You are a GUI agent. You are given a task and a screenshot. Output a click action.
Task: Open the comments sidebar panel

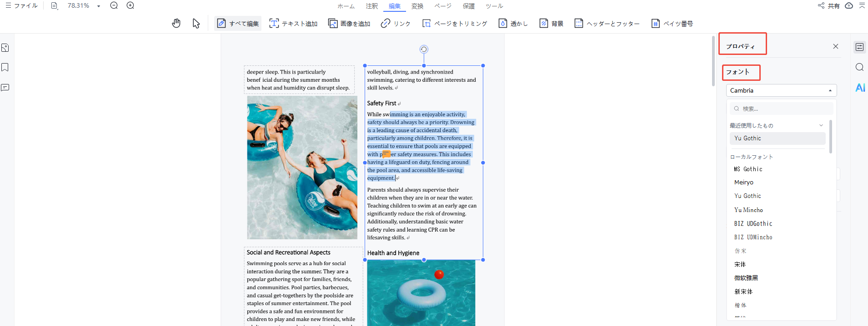coord(5,87)
